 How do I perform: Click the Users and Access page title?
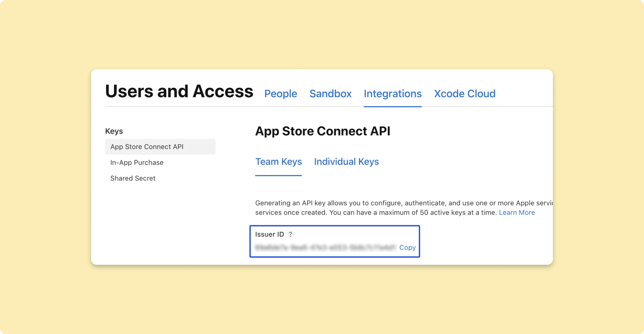coord(179,91)
